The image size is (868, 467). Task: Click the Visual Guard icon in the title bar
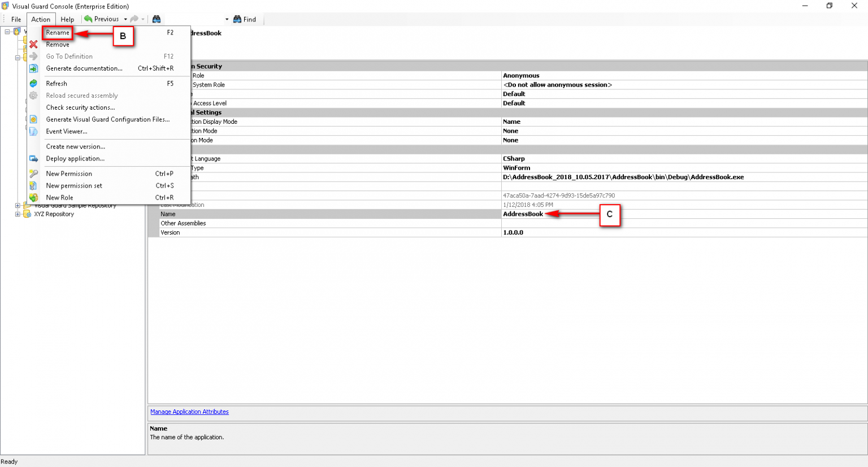(x=5, y=6)
